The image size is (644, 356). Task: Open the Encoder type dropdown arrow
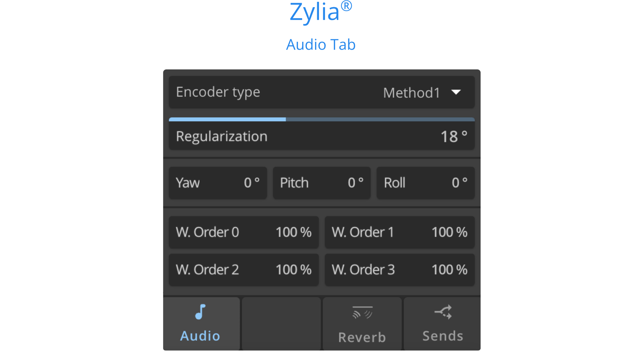coord(456,92)
